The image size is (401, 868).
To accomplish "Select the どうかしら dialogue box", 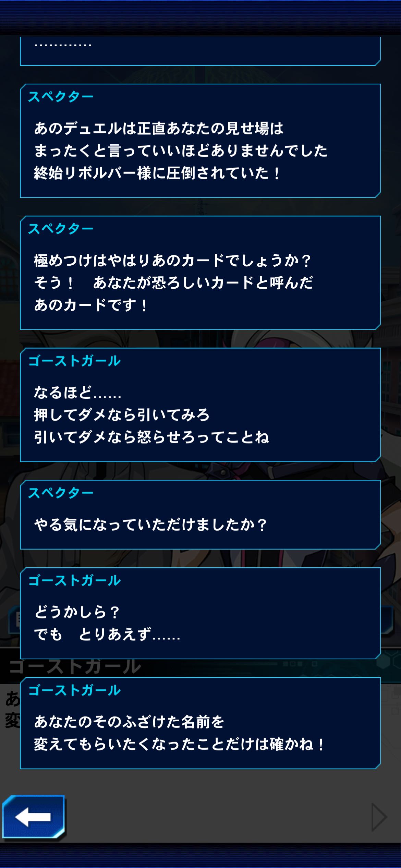I will click(200, 613).
